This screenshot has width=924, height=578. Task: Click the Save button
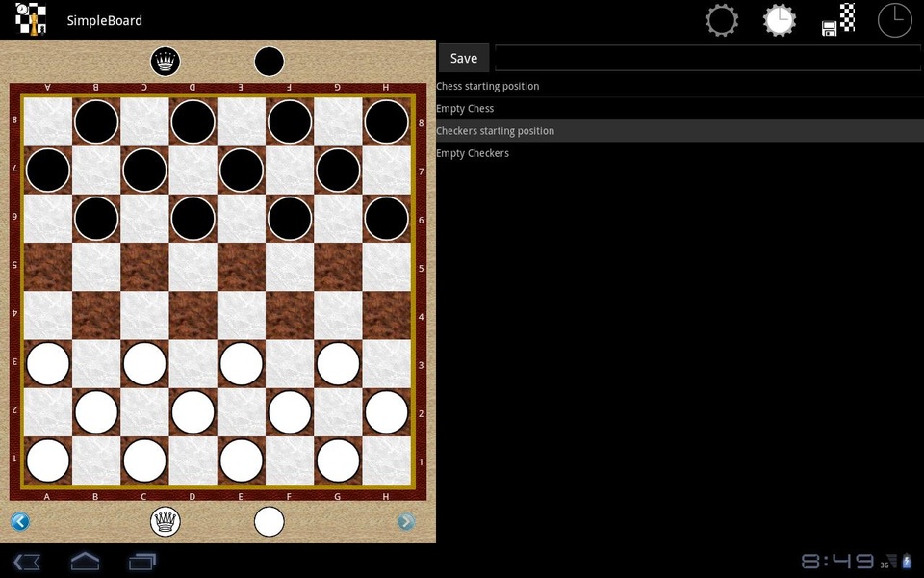464,58
